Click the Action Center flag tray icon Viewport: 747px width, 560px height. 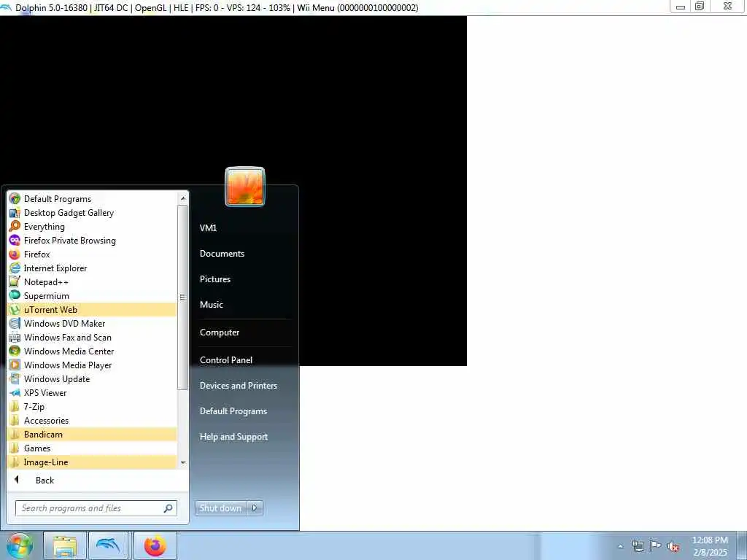[x=656, y=545]
